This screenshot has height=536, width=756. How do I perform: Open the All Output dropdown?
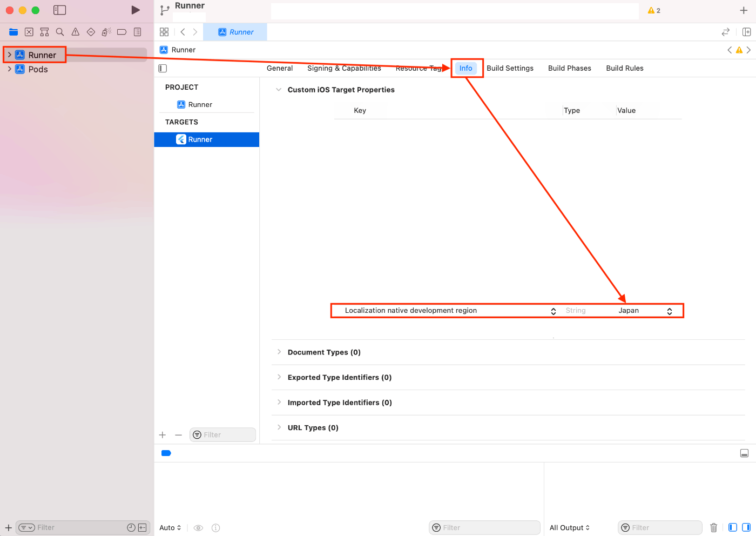pos(570,528)
